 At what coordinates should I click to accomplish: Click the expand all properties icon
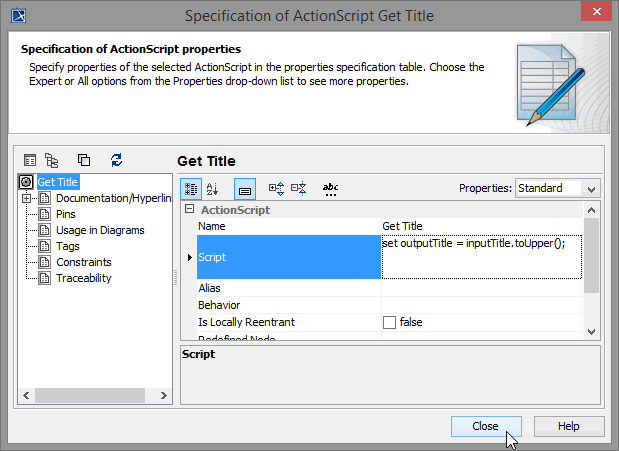(277, 188)
